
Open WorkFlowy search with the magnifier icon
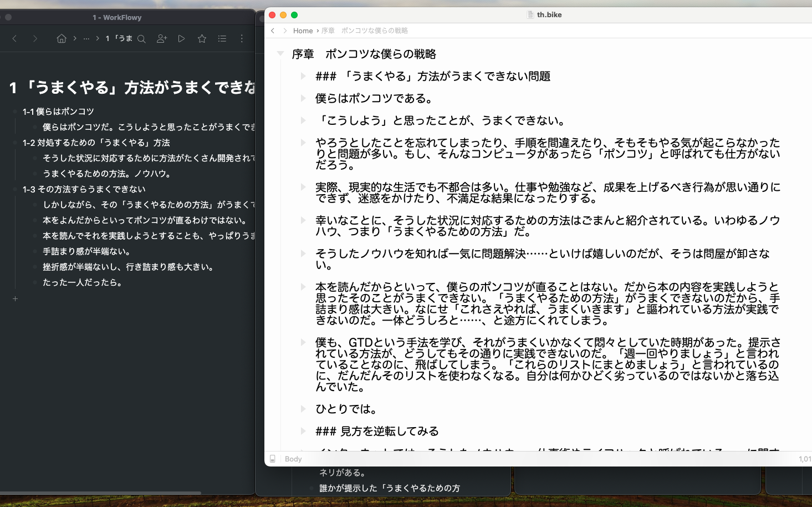[x=141, y=39]
